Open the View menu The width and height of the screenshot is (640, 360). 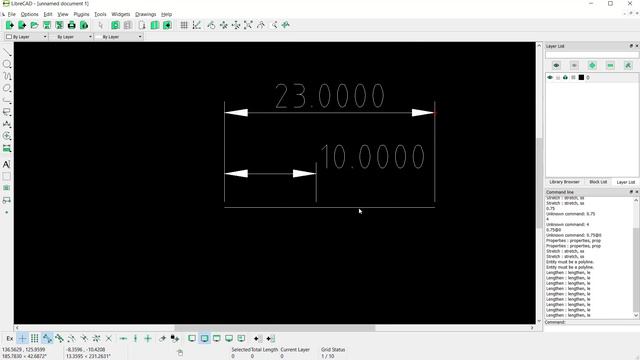click(x=63, y=14)
